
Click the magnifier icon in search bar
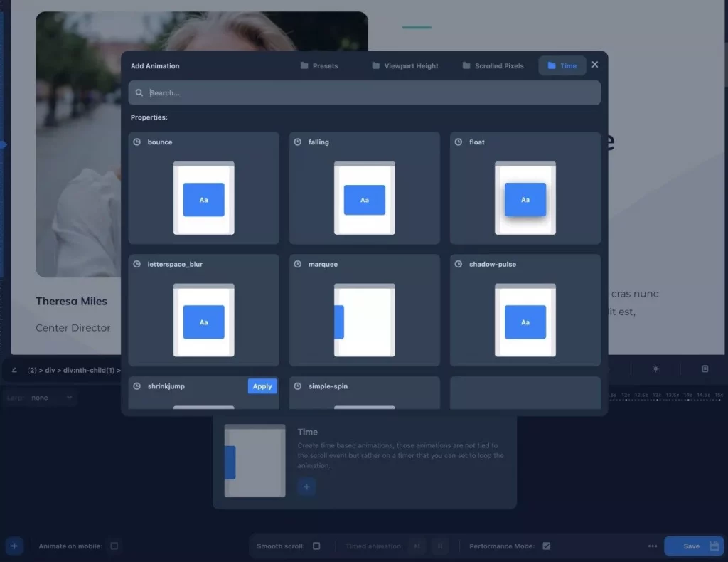click(138, 93)
